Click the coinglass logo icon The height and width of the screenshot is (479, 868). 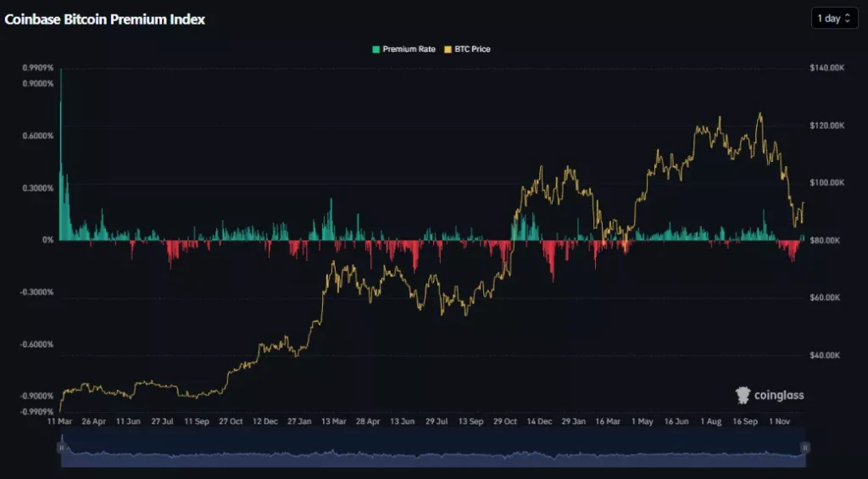pos(743,395)
